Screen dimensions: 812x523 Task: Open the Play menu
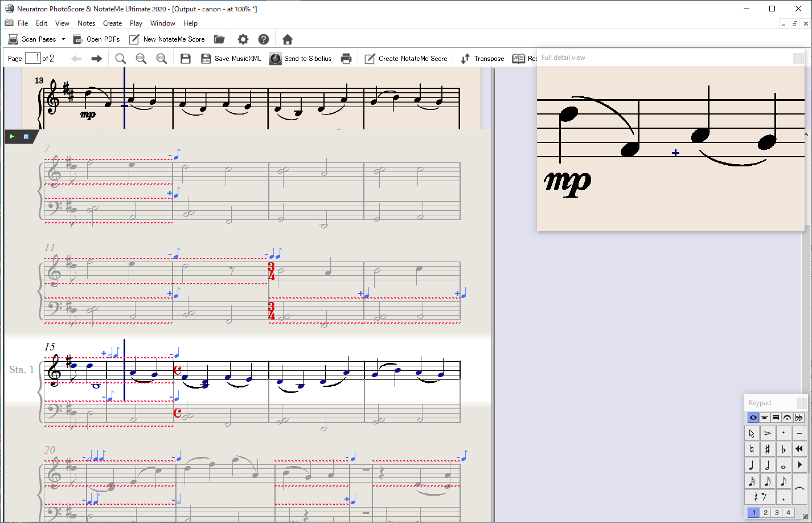tap(136, 23)
